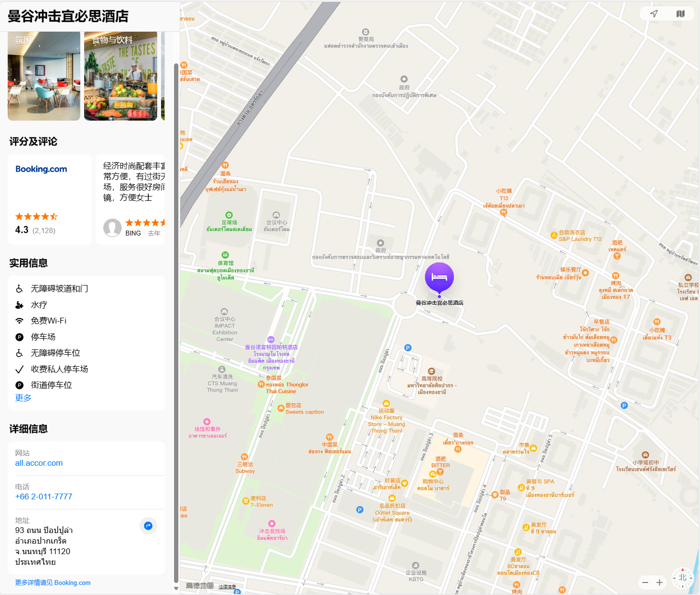Zoom out with the minus button
This screenshot has height=595, width=700.
(645, 583)
